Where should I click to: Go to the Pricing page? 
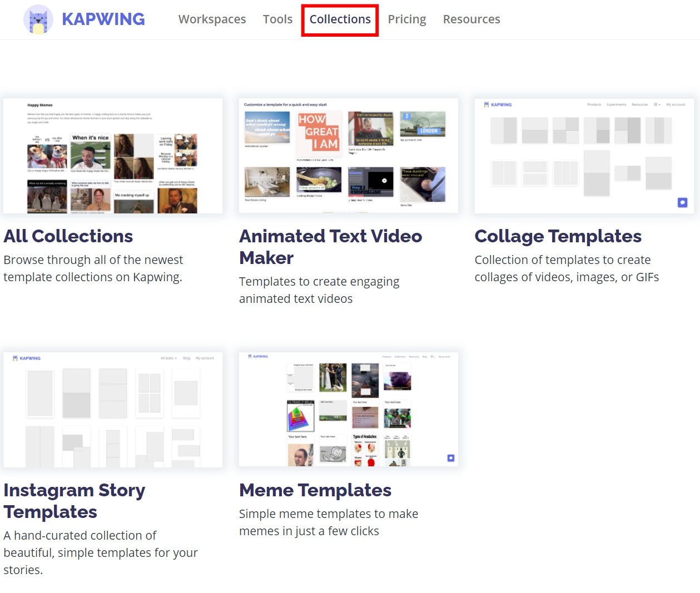click(406, 19)
